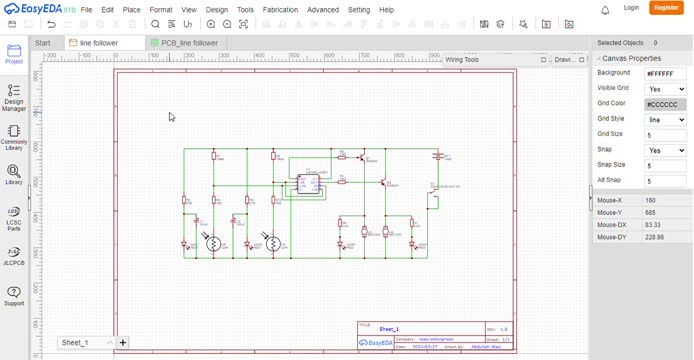Open the Visible Grid dropdown

(665, 89)
